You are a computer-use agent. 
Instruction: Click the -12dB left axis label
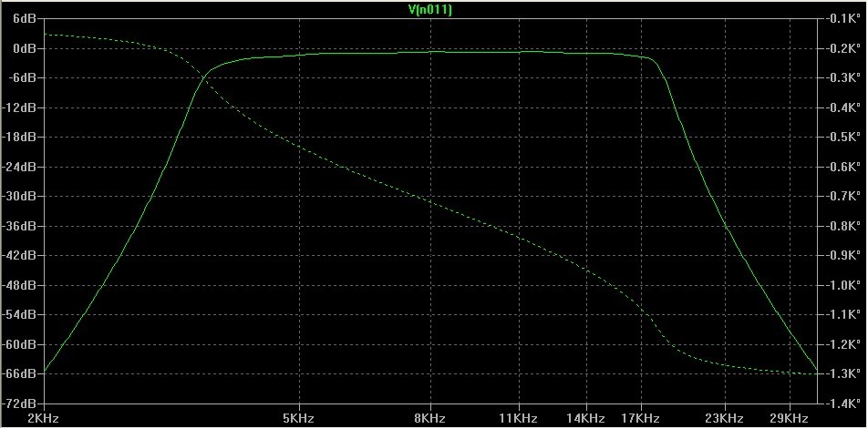(21, 107)
